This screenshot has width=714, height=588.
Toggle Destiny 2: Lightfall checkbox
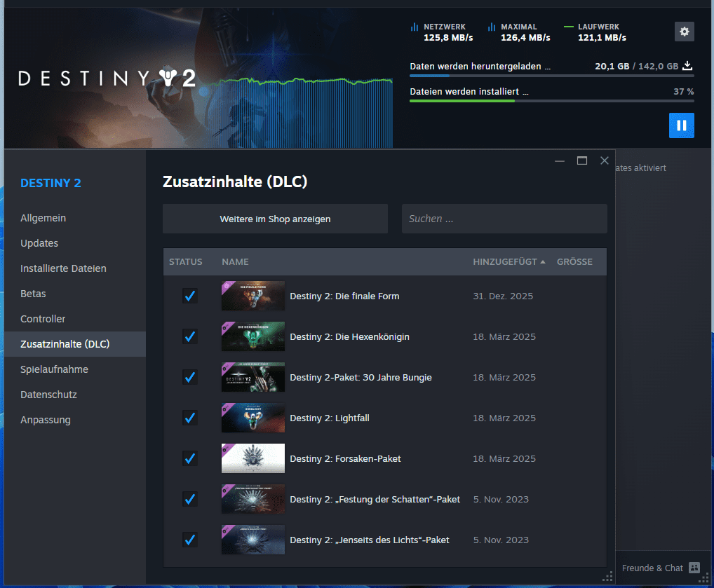pos(190,418)
